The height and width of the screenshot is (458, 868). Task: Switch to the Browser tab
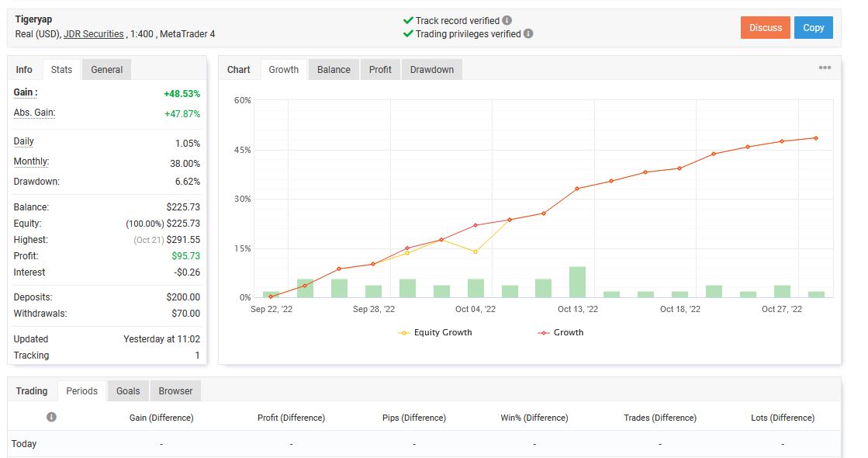[175, 391]
